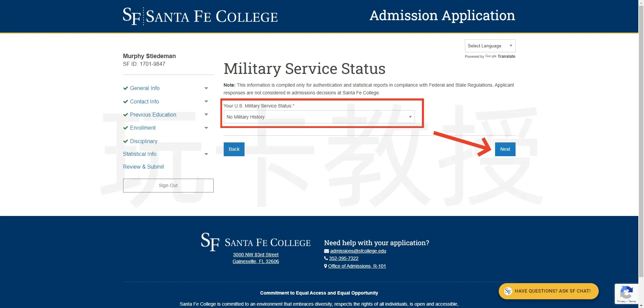The height and width of the screenshot is (308, 644).
Task: Expand the General Info section arrow
Action: (x=206, y=88)
